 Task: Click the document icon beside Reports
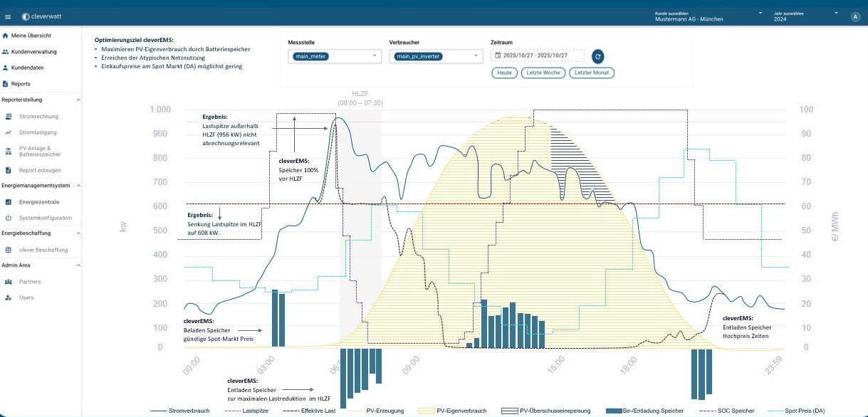pyautogui.click(x=6, y=84)
